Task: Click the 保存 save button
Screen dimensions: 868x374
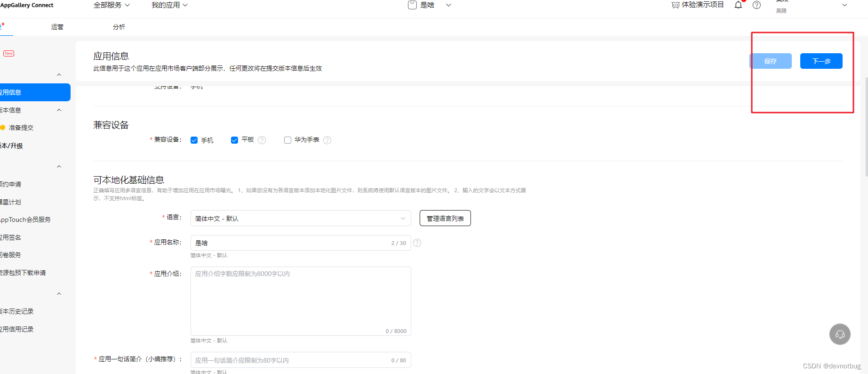Action: [771, 61]
